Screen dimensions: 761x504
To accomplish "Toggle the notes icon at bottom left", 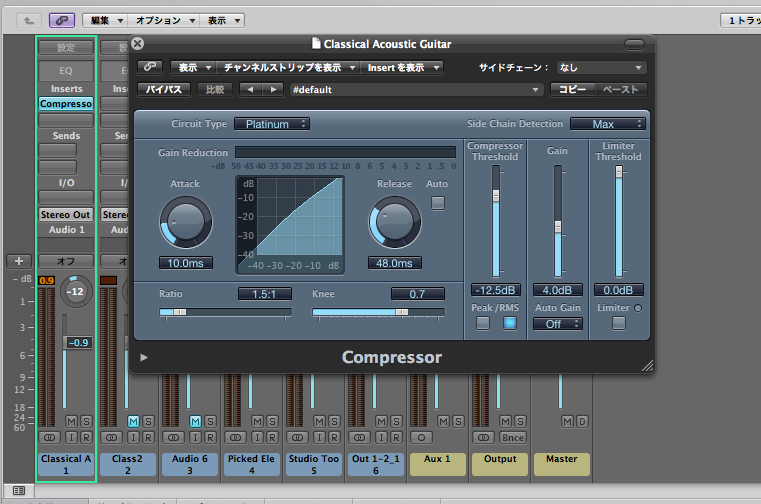I will point(19,490).
